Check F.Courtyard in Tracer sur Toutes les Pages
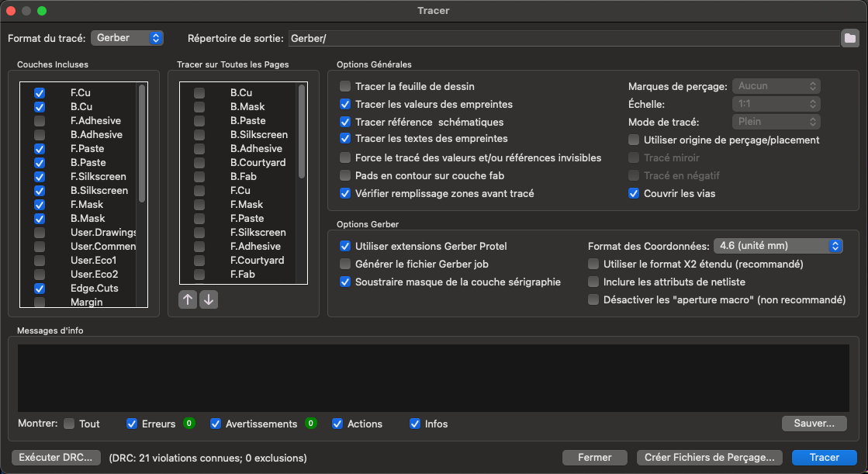Image resolution: width=868 pixels, height=474 pixels. point(199,260)
